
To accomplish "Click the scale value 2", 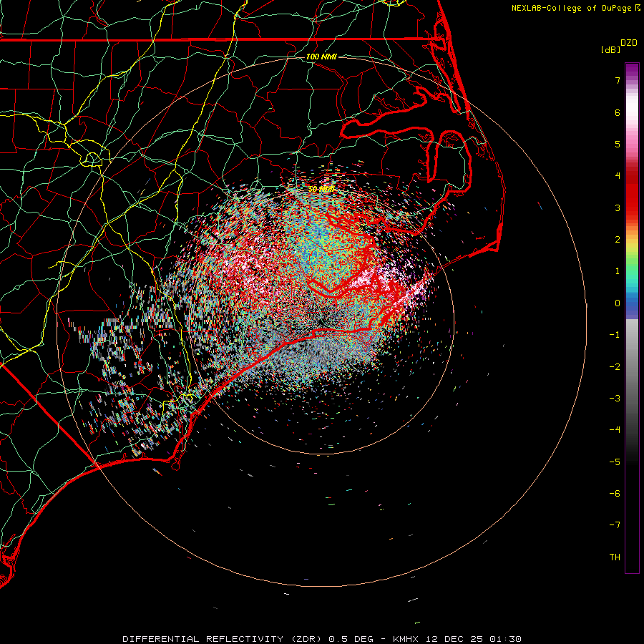I will (618, 240).
